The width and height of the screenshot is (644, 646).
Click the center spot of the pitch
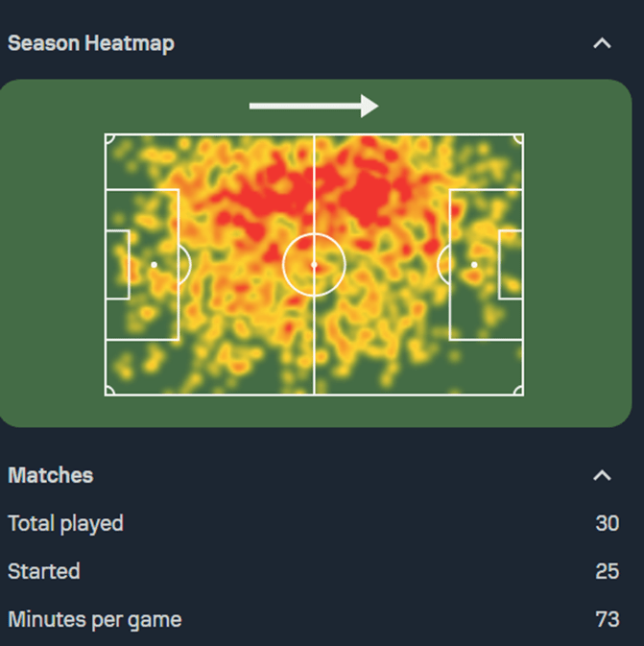(314, 264)
